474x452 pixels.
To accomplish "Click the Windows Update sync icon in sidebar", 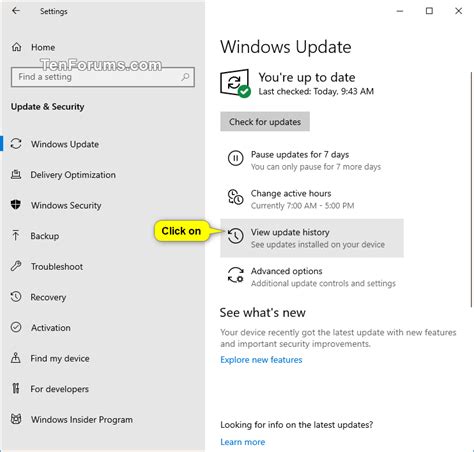I will (16, 144).
